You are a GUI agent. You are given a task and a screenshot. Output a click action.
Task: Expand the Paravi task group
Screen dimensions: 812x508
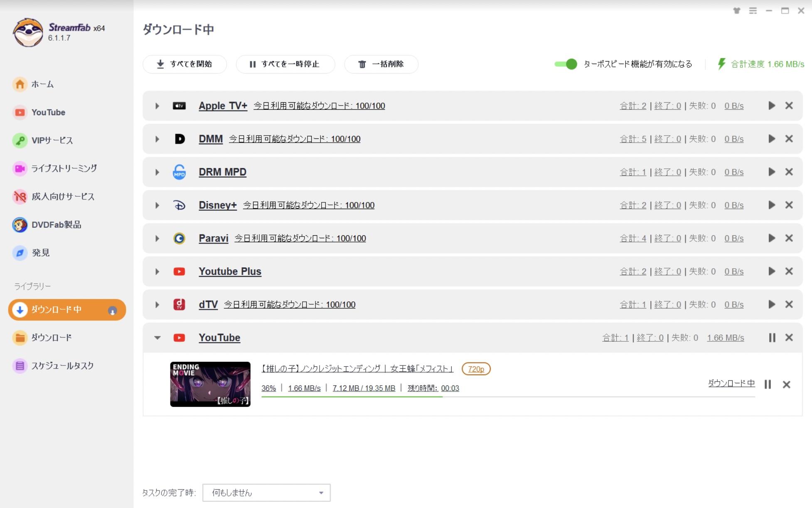coord(157,239)
